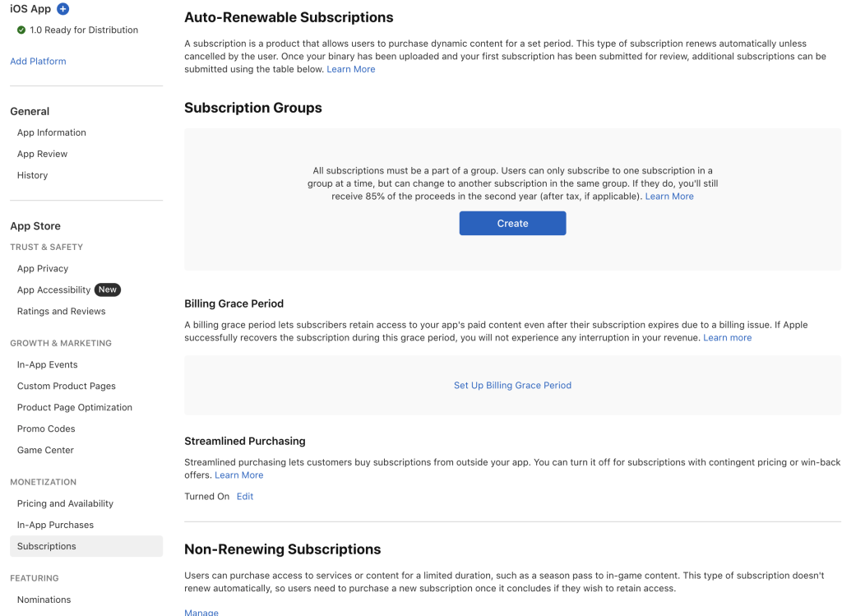Go to App Review section
842x616 pixels.
click(43, 154)
